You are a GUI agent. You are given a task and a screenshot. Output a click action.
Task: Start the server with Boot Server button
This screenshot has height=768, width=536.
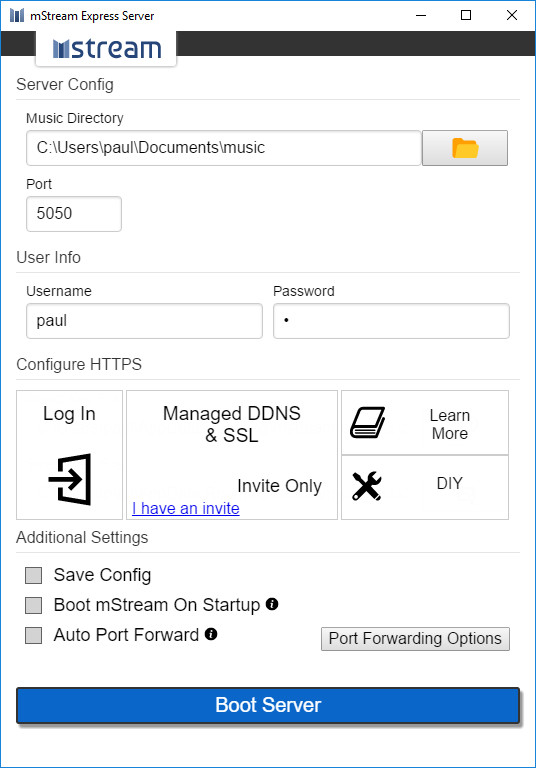point(268,705)
